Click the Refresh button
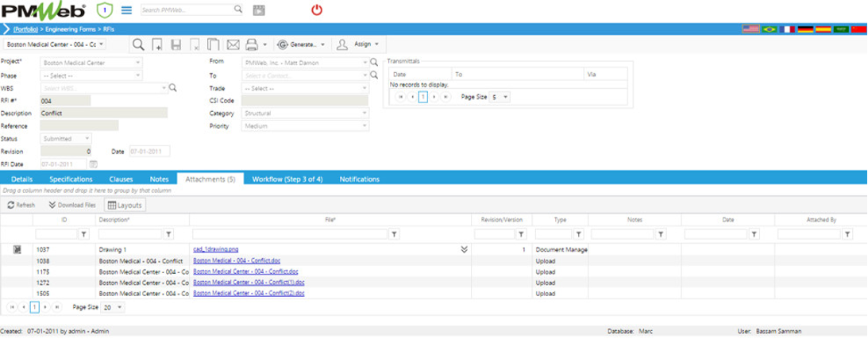 coord(21,205)
